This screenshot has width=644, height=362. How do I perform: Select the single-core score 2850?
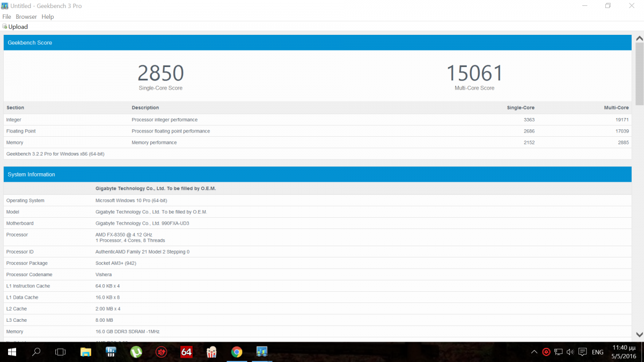[160, 73]
